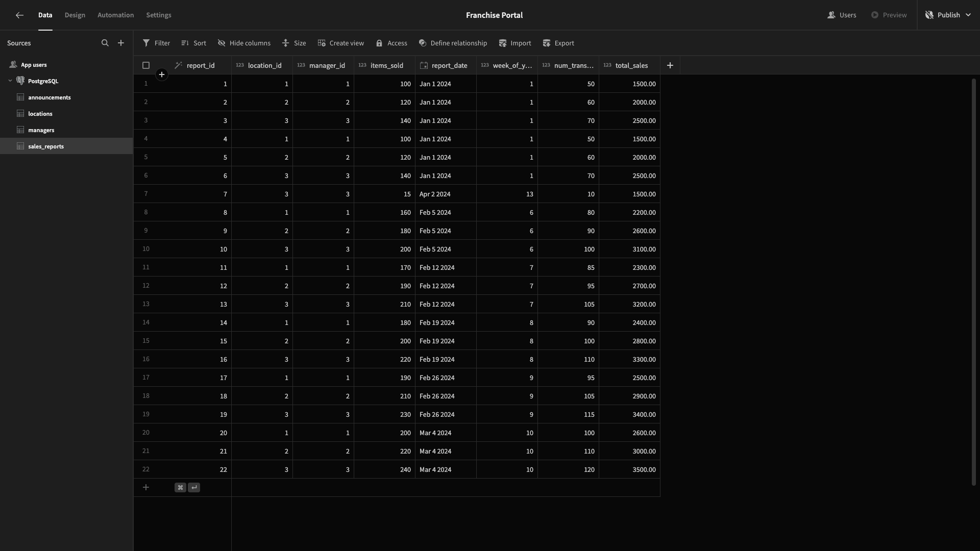This screenshot has height=551, width=980.
Task: Switch to the Design tab
Action: [x=75, y=15]
